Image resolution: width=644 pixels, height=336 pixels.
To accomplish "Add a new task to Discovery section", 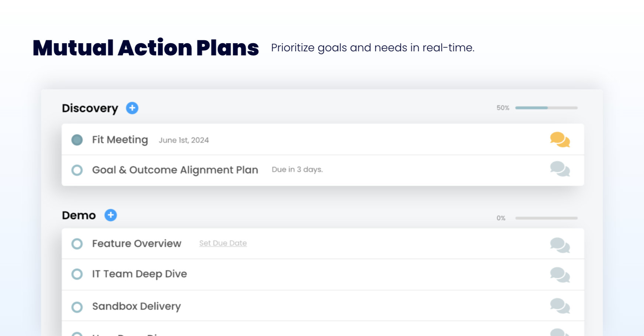I will 132,108.
